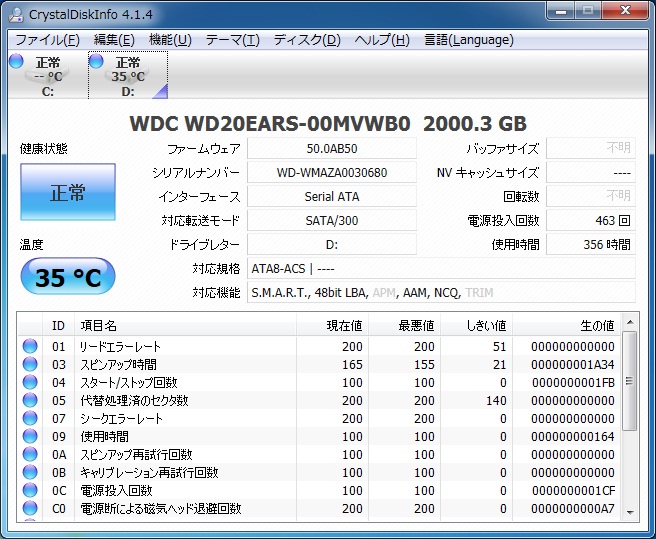Click the 35 °C temperature button
Viewport: 656px width, 539px height.
coord(68,277)
